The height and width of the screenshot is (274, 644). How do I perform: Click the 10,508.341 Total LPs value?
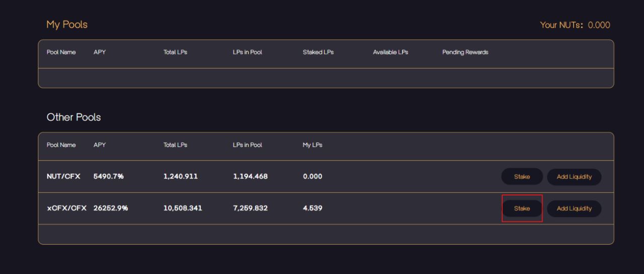[183, 208]
